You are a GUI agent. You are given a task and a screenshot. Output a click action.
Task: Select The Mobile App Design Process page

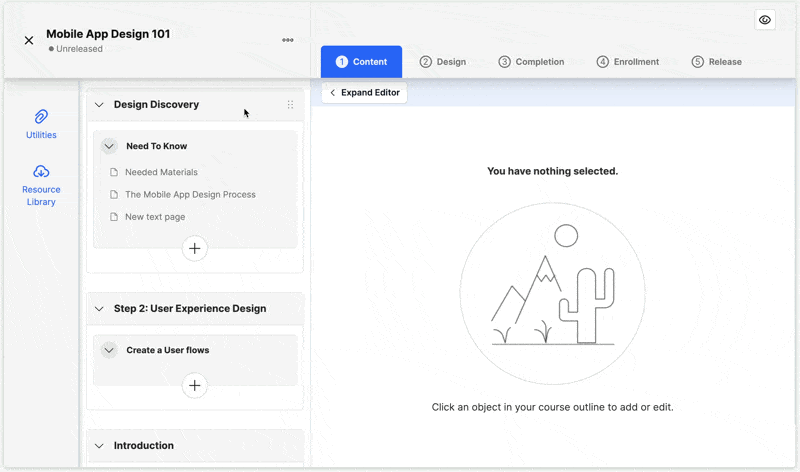pos(190,194)
